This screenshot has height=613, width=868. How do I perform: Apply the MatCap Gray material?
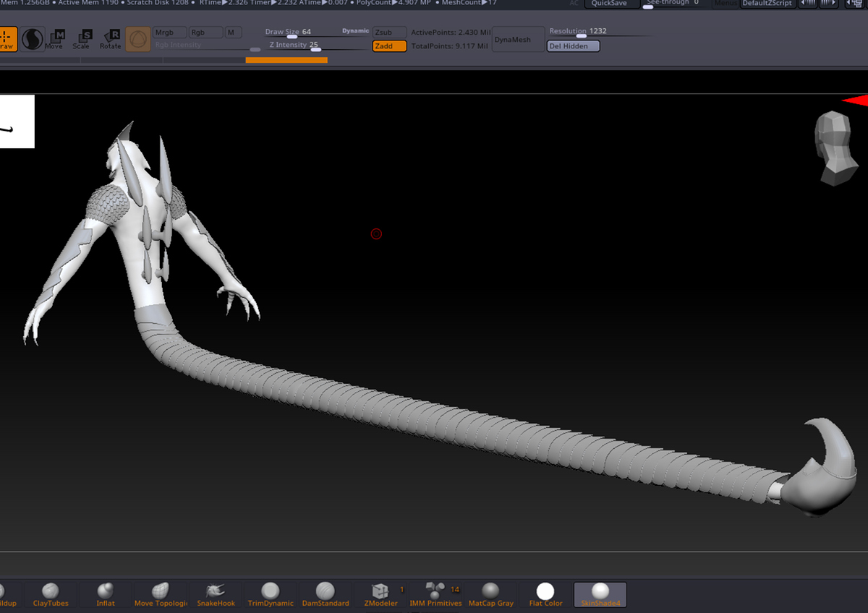490,594
